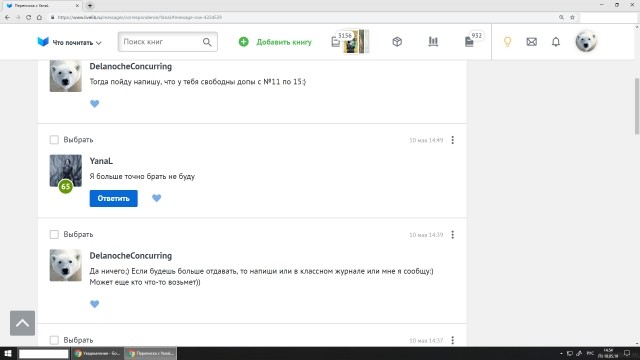Click the scroll-to-top arrow button
Screen dimensions: 640x360
[22, 323]
